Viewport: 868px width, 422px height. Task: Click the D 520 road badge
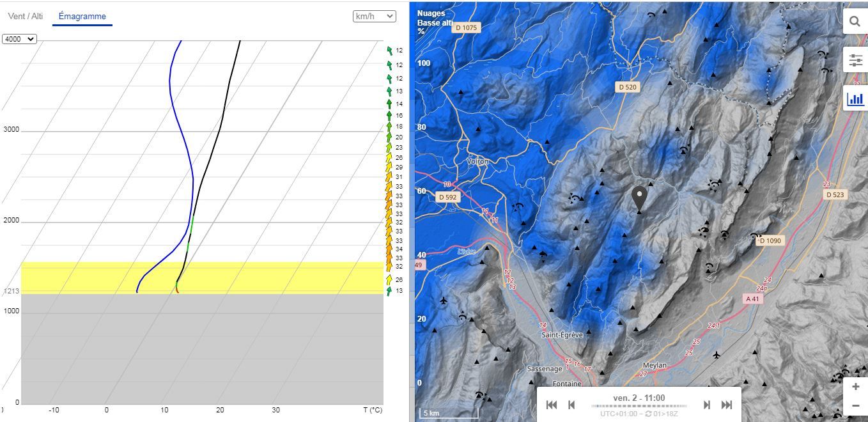point(628,86)
